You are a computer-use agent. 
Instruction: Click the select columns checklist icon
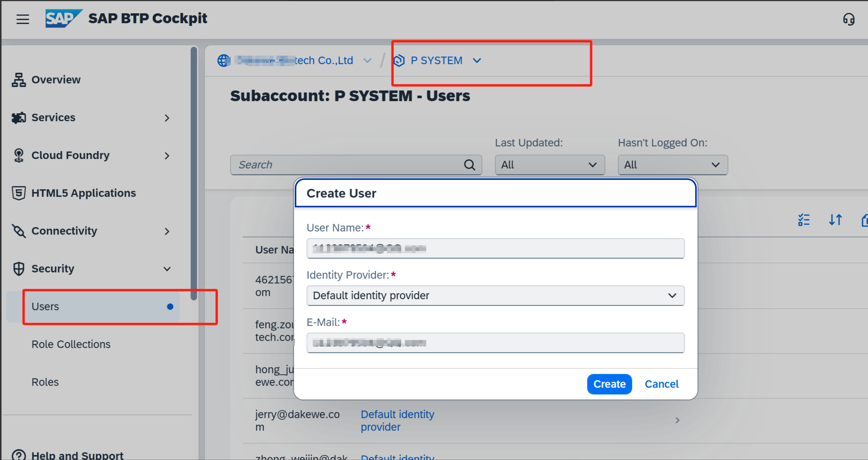(804, 220)
